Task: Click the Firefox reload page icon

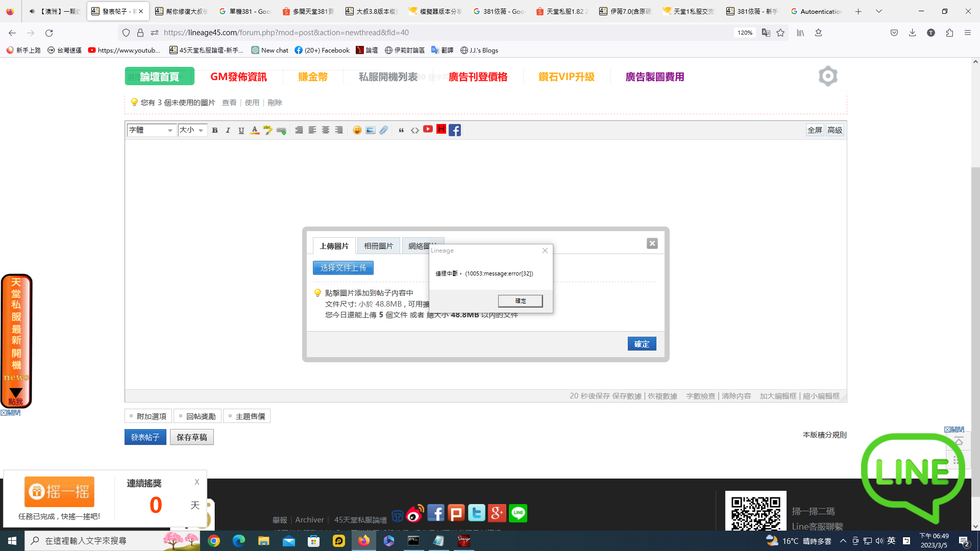Action: point(49,33)
